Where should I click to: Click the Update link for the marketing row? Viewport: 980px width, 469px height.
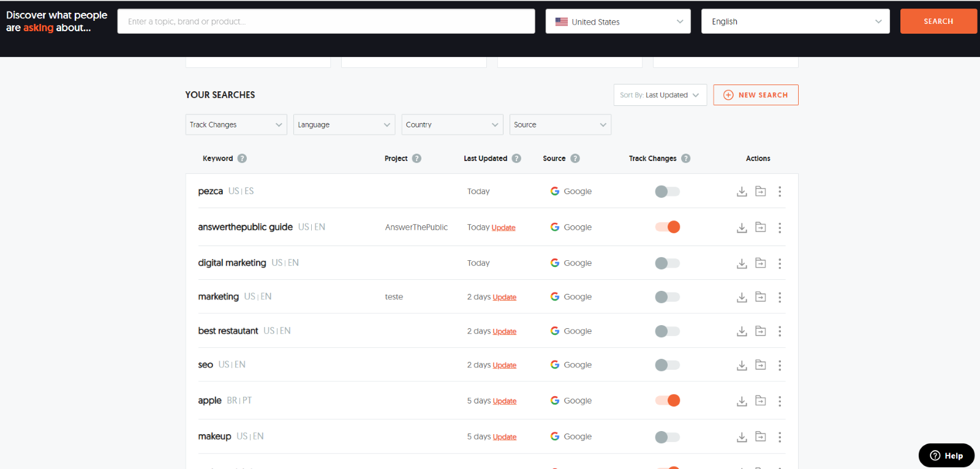[x=504, y=298]
